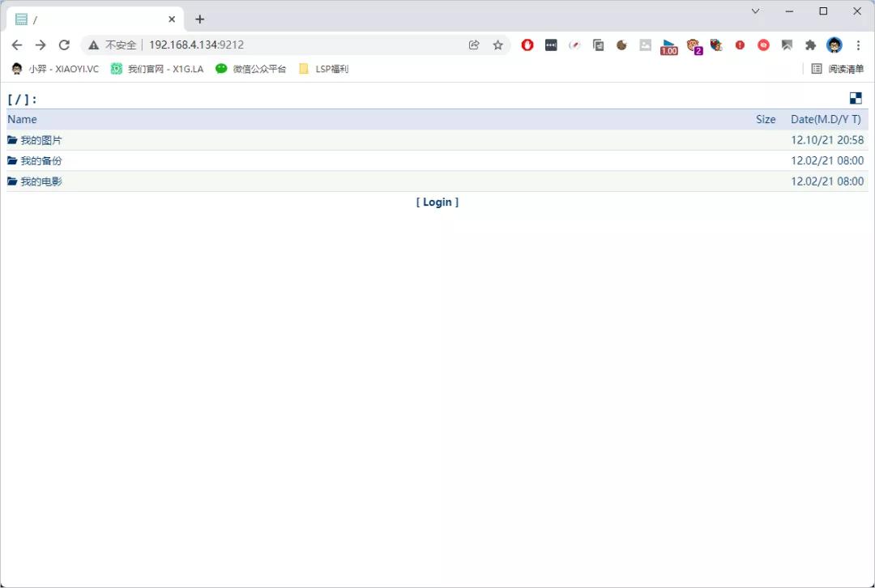Sort files by the Date(M.D/Y T) column
Viewport: 875px width, 588px height.
[826, 119]
